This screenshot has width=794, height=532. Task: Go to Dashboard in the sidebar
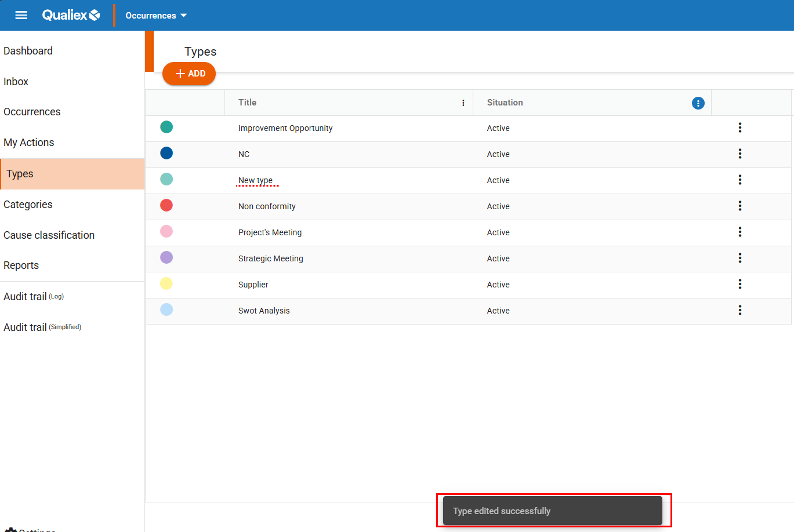click(x=28, y=51)
